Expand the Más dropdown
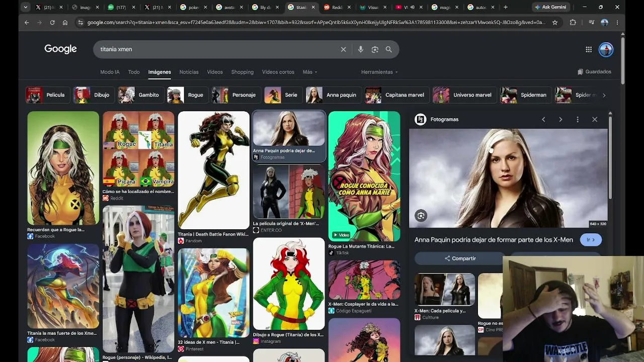This screenshot has width=644, height=362. tap(310, 72)
